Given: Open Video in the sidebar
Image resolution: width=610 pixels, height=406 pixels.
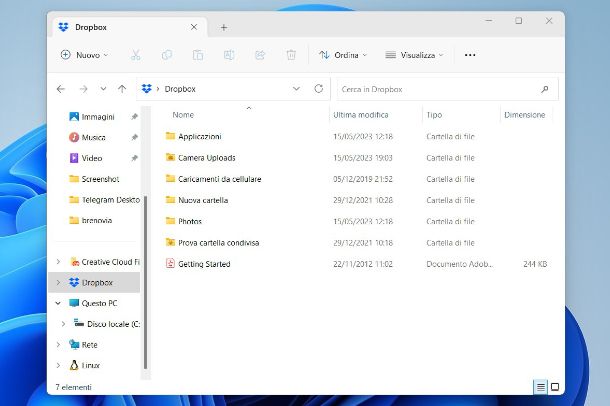Looking at the screenshot, I should click(86, 158).
